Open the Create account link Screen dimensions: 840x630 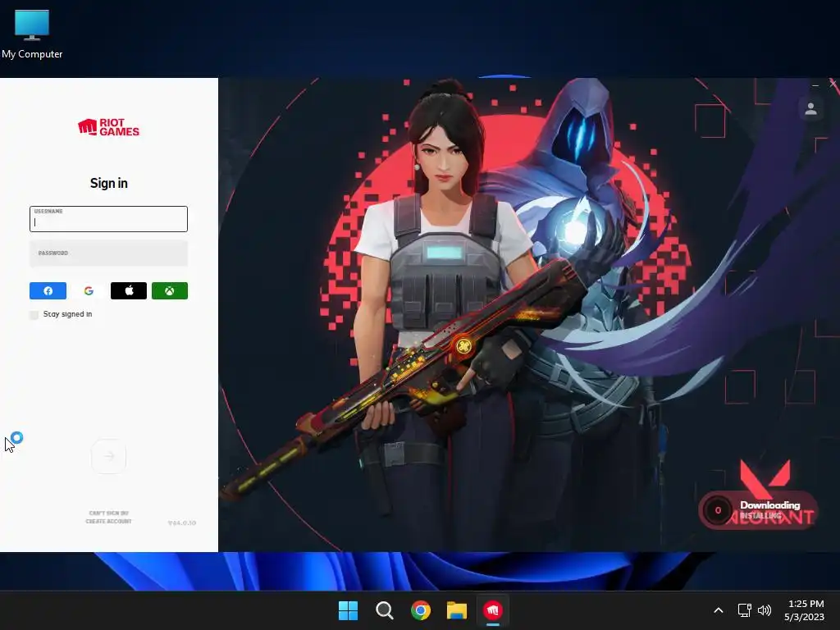tap(109, 521)
